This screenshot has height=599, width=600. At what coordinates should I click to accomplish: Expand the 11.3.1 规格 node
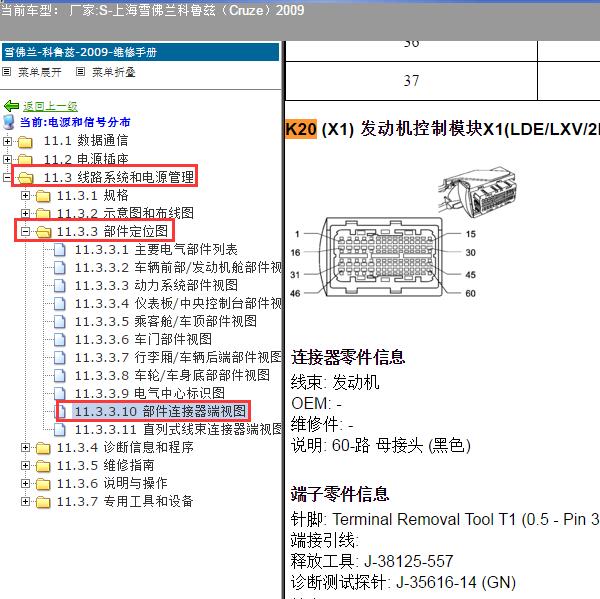(25, 196)
